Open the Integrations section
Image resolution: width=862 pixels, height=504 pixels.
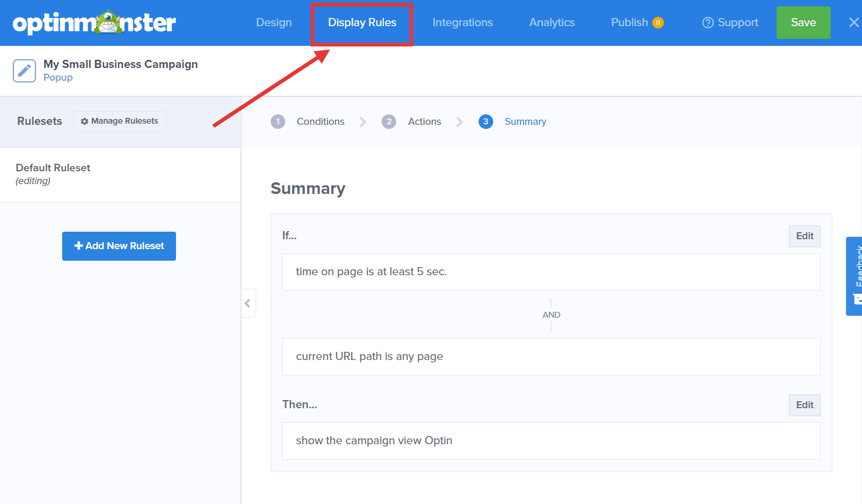(x=462, y=23)
